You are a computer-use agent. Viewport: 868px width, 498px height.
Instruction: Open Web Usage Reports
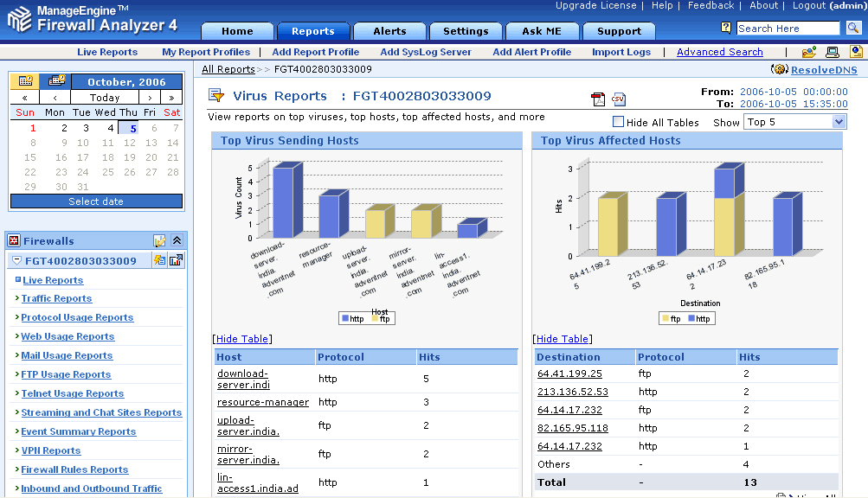coord(68,336)
